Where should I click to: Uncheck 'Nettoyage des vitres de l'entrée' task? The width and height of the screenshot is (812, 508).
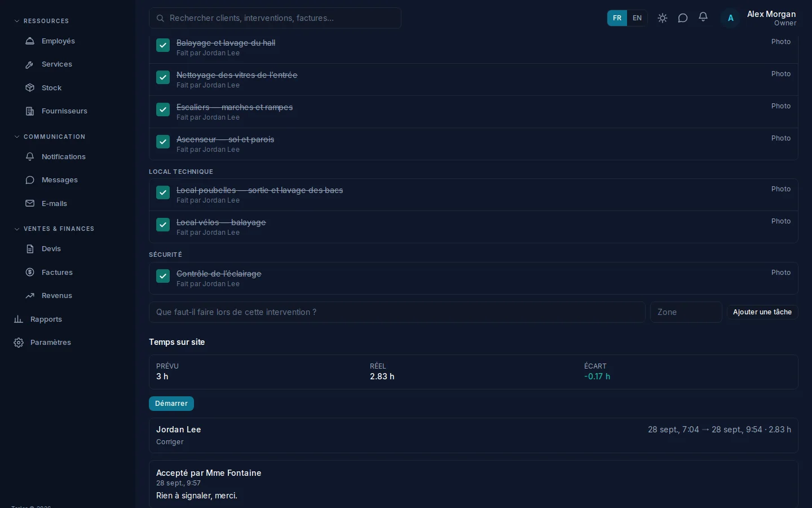163,77
